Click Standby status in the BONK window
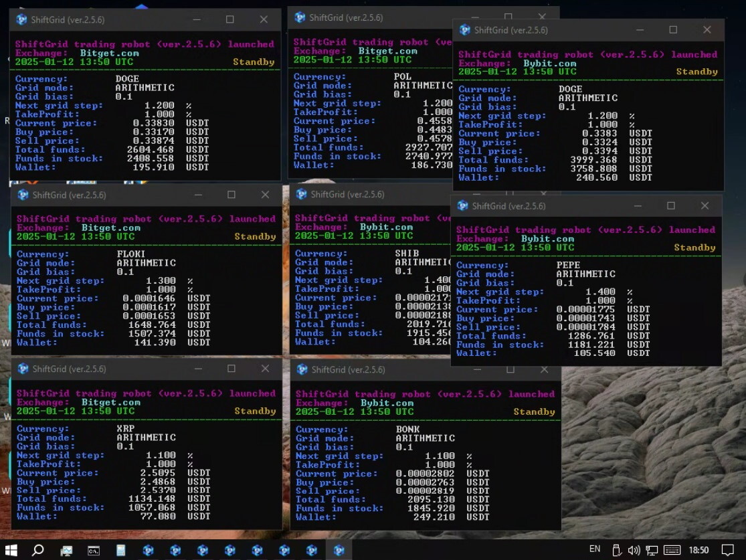The width and height of the screenshot is (746, 560). pos(535,412)
